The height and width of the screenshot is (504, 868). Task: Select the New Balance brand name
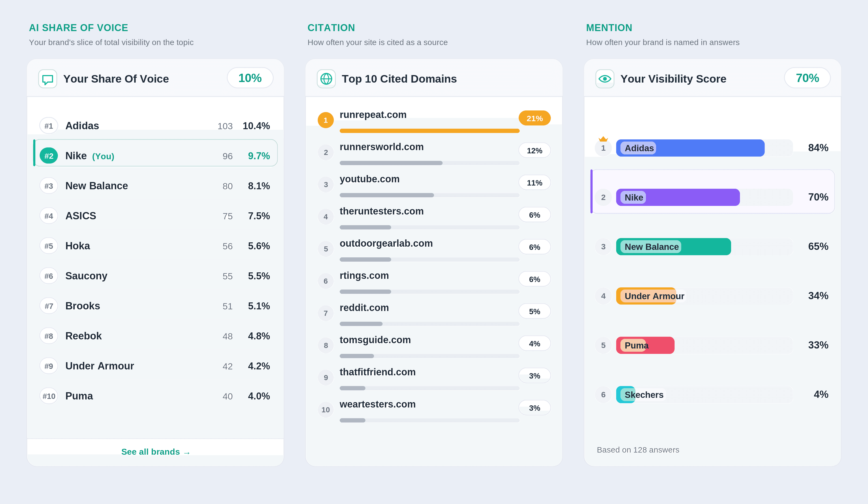(96, 186)
